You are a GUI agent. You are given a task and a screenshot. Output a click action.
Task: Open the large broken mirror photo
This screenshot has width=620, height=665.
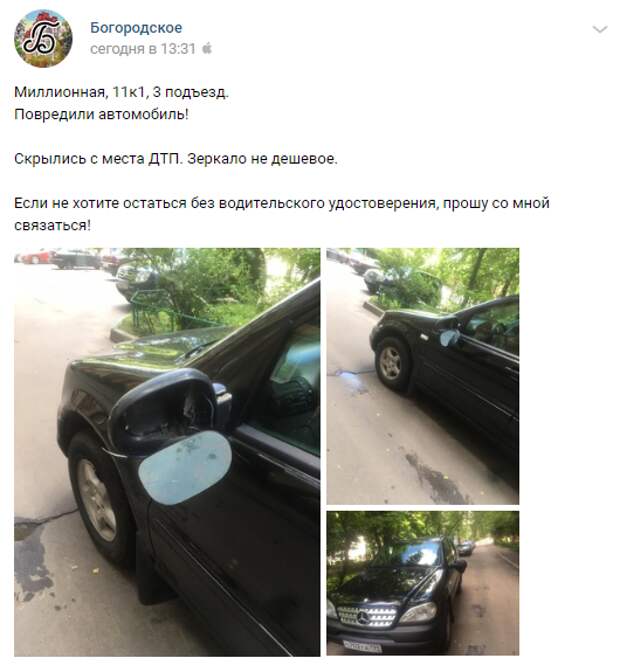167,452
